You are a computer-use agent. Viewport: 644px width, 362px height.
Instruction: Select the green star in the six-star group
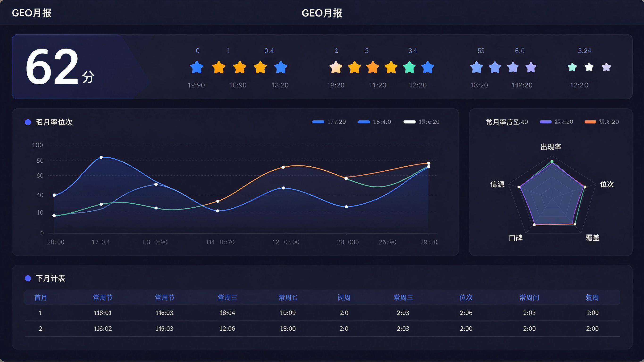click(410, 67)
